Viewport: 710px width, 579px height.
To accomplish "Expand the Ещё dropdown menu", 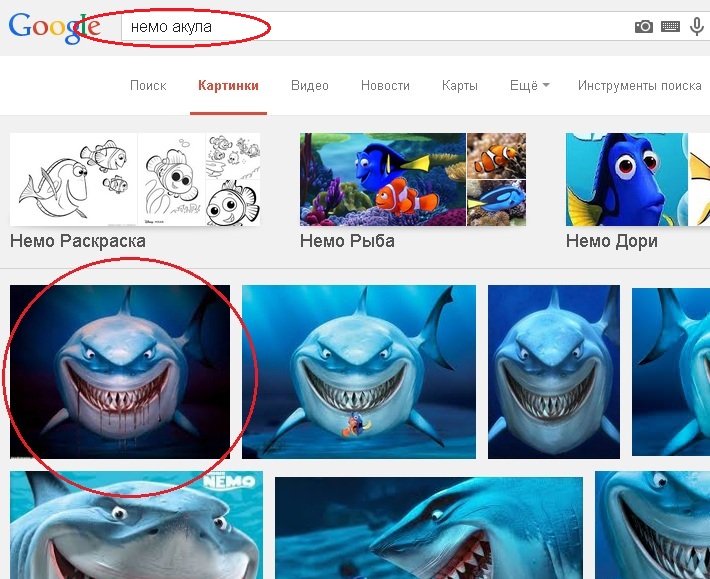I will [x=529, y=86].
